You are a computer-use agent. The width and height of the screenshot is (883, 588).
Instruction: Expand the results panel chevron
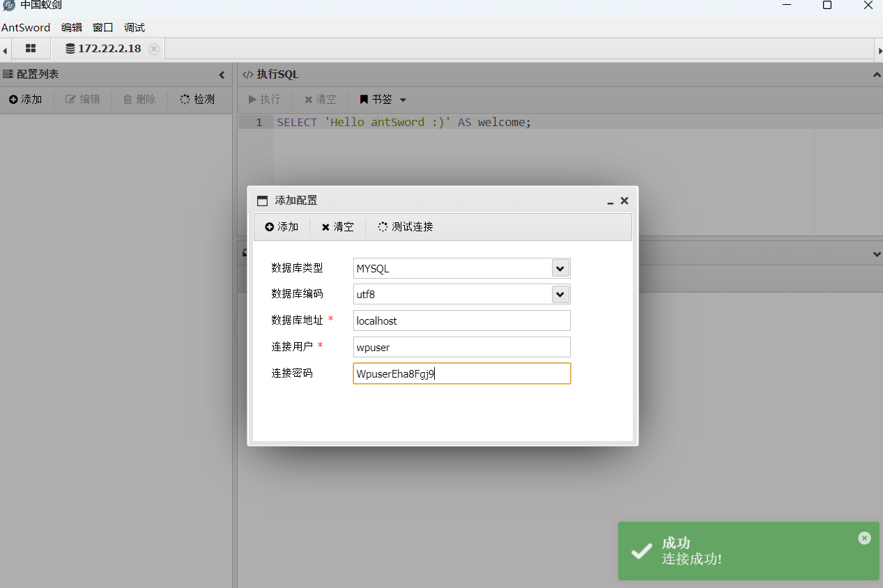[x=877, y=254]
